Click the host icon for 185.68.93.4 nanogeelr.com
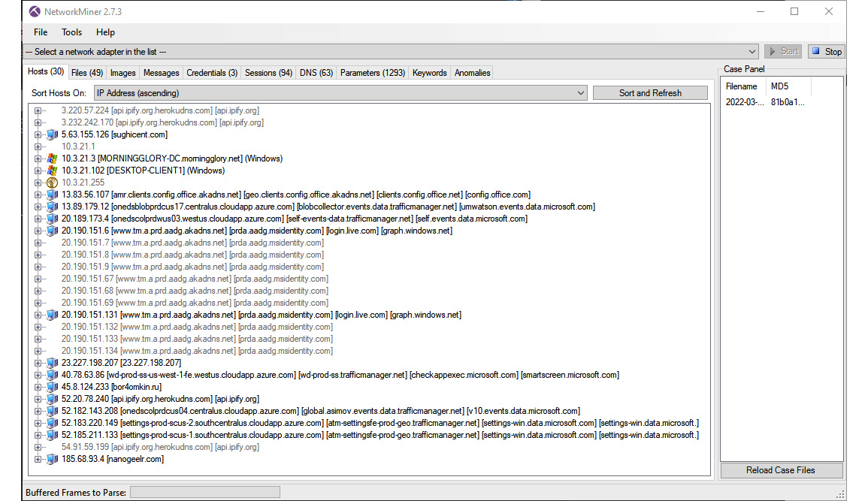 52,459
